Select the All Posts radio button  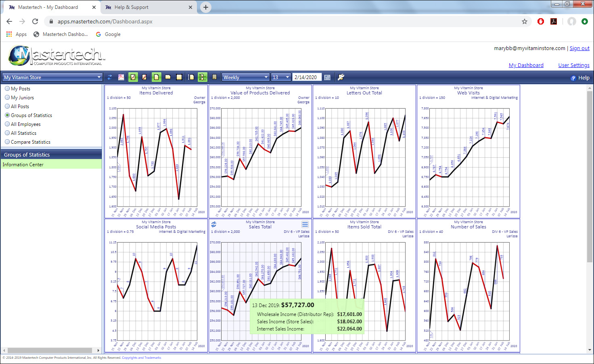click(7, 106)
